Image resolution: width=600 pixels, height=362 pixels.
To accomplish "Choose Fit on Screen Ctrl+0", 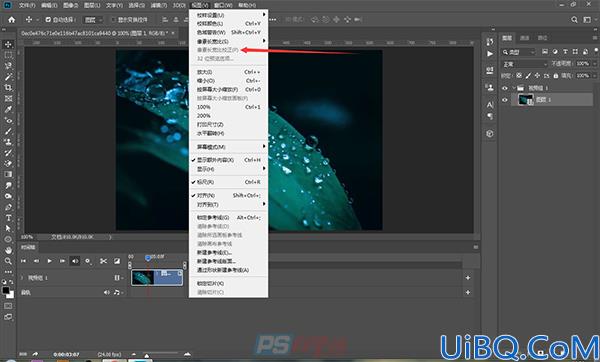I will click(228, 90).
